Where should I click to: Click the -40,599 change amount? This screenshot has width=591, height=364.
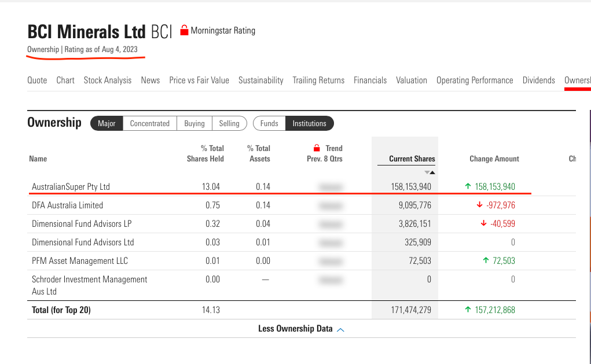503,223
